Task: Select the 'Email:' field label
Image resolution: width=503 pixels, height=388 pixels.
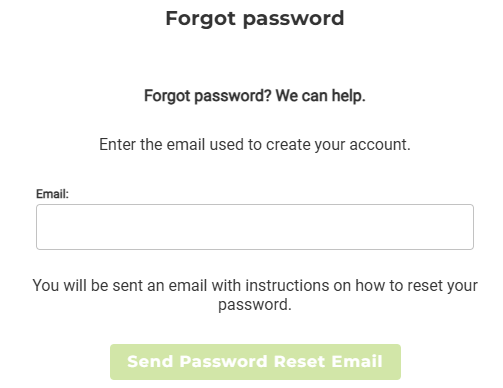Action: click(52, 194)
